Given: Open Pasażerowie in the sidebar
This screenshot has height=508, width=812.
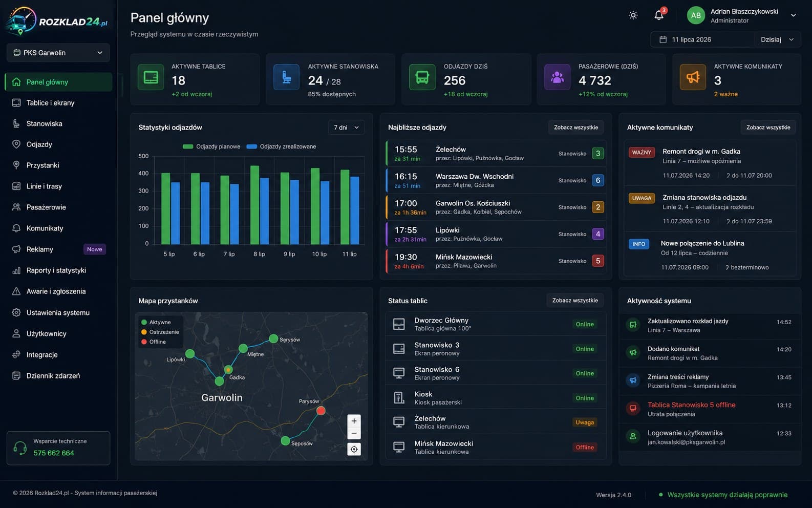Looking at the screenshot, I should [x=58, y=207].
